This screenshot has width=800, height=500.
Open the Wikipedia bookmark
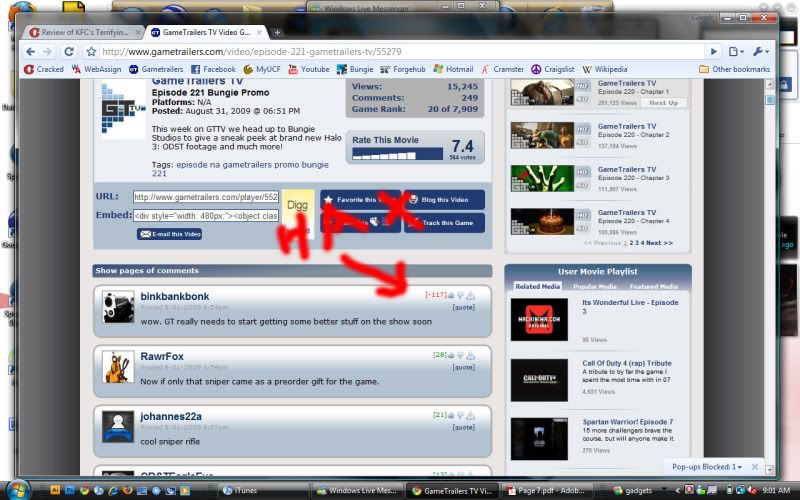pos(600,69)
